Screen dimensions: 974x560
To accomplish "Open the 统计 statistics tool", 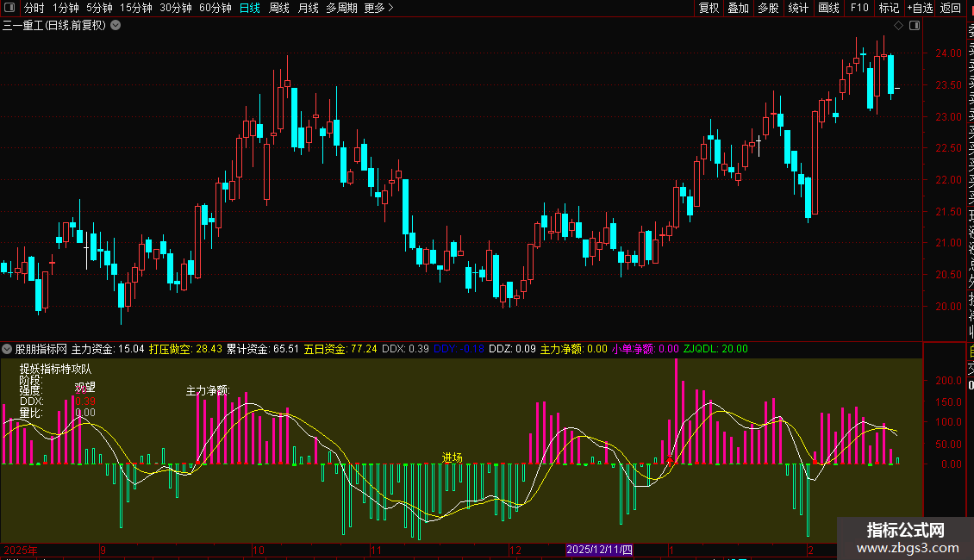I will (x=798, y=8).
